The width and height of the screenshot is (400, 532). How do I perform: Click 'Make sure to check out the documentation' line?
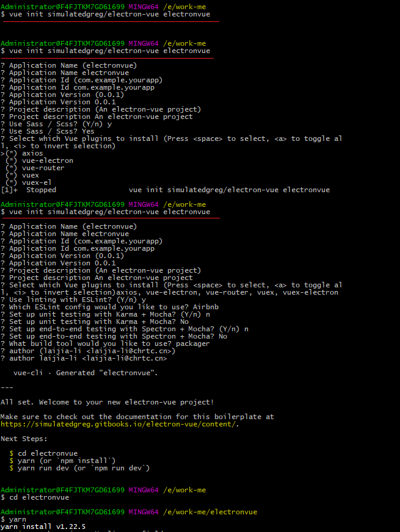tap(137, 417)
